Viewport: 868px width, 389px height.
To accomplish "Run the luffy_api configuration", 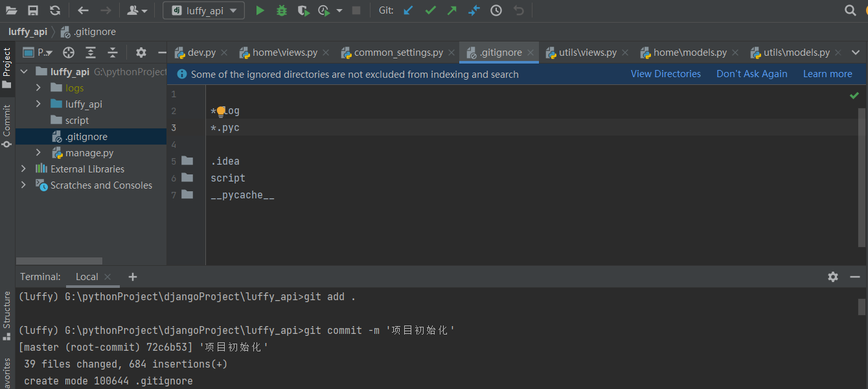I will coord(260,10).
